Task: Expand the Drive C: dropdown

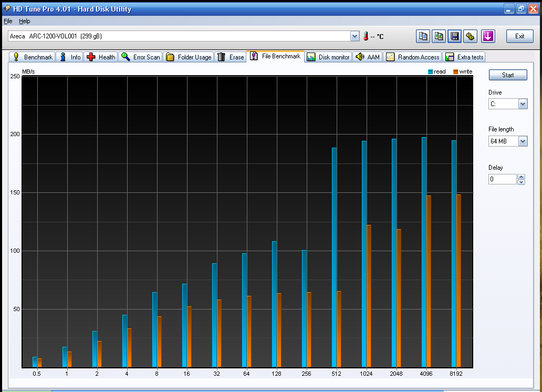Action: [523, 104]
